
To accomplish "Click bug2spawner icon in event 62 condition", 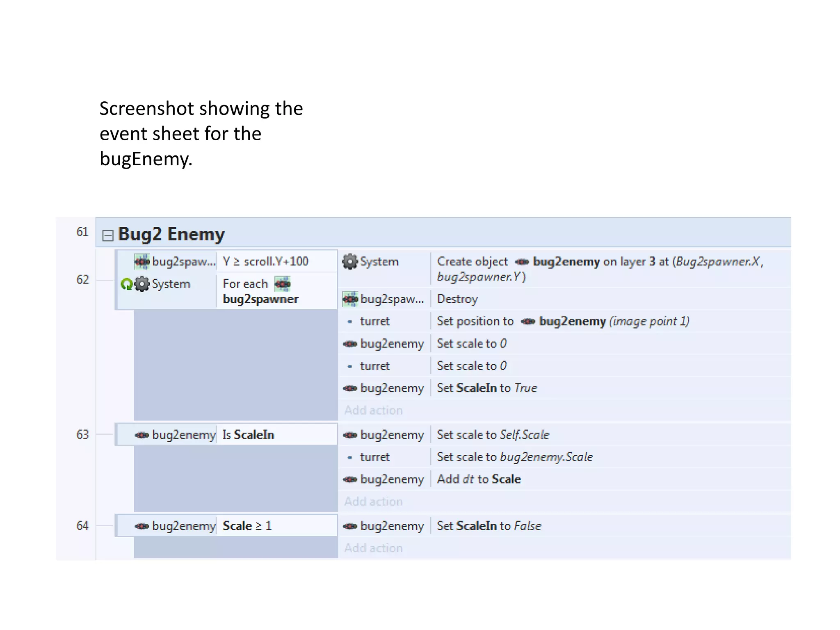I will pyautogui.click(x=142, y=261).
